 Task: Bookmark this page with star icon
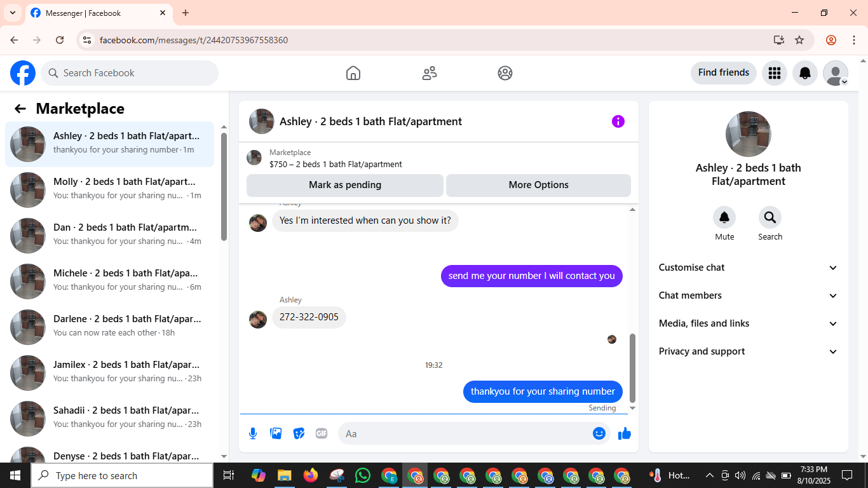coord(799,40)
